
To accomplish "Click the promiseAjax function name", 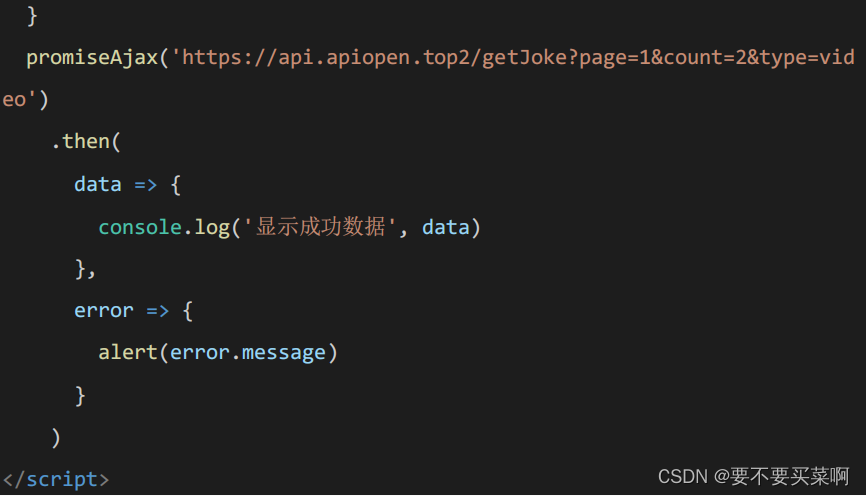I will pyautogui.click(x=92, y=57).
